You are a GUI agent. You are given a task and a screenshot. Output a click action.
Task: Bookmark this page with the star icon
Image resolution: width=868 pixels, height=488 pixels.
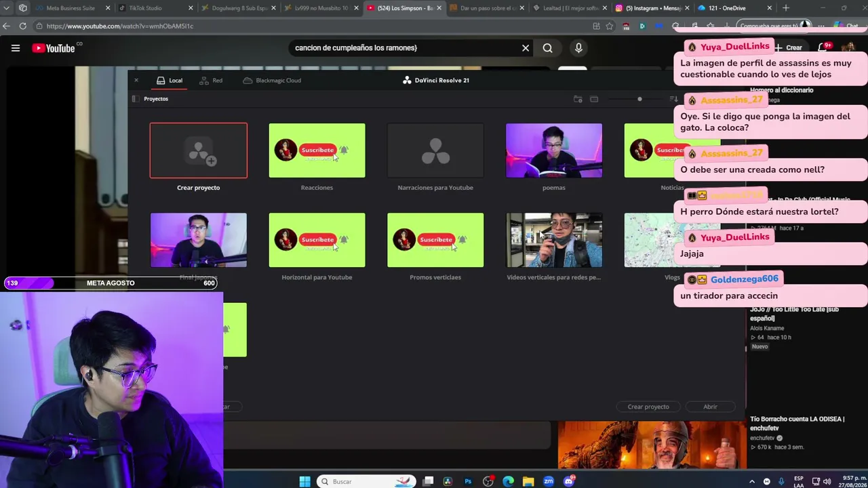pos(610,26)
